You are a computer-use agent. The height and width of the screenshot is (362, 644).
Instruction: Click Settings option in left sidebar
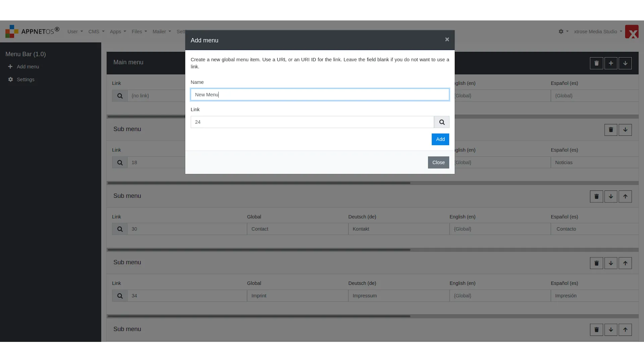click(x=25, y=79)
